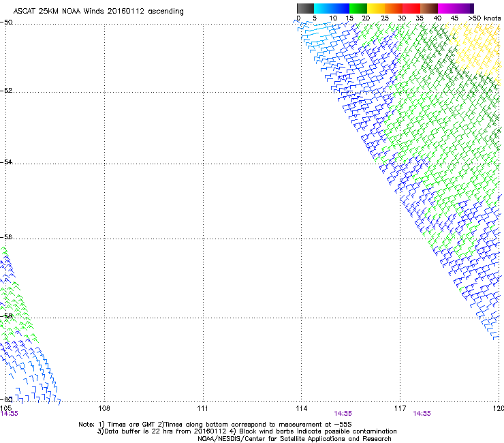The width and height of the screenshot is (504, 443).
Task: Click the brown 35-40 knots color band
Action: pyautogui.click(x=429, y=8)
